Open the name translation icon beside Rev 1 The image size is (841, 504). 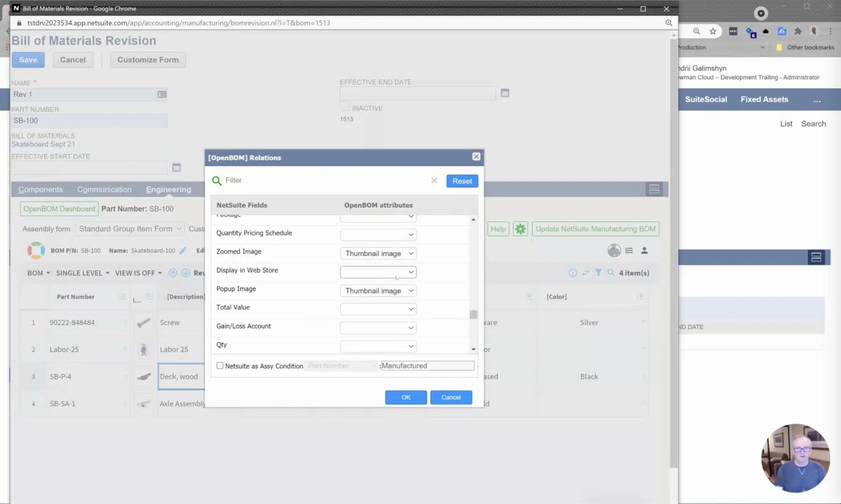coord(162,95)
